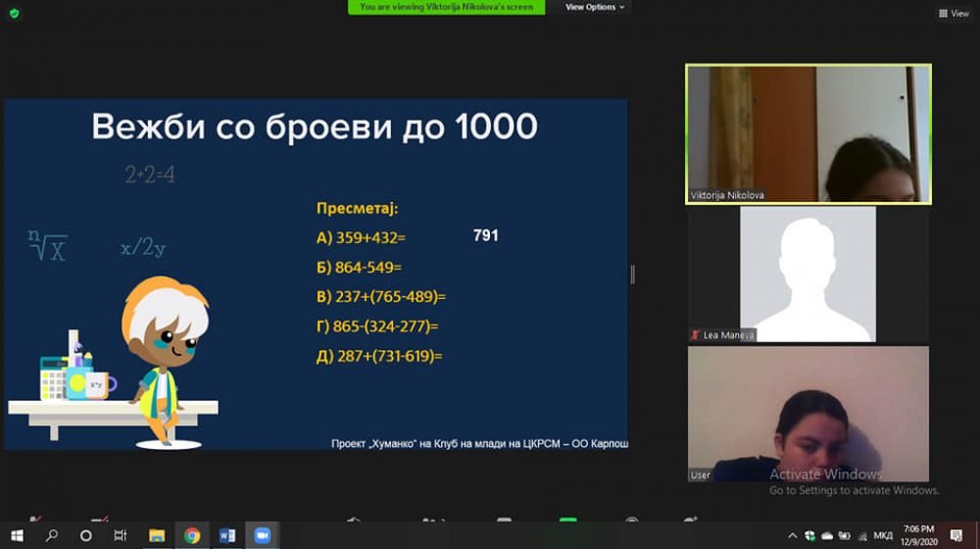This screenshot has height=549, width=980.
Task: Open the View layout menu
Action: (954, 14)
